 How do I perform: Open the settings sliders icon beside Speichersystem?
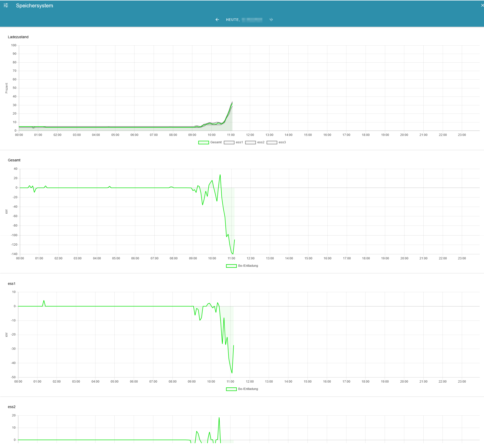click(6, 5)
